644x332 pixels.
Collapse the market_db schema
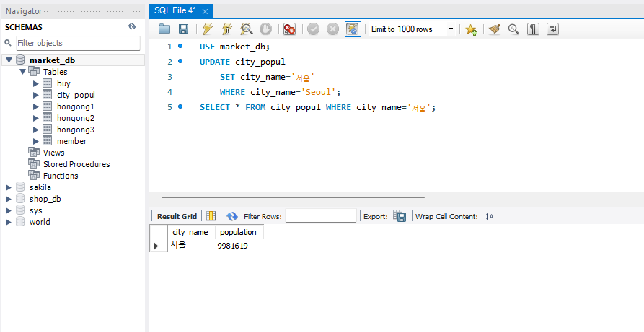click(9, 60)
